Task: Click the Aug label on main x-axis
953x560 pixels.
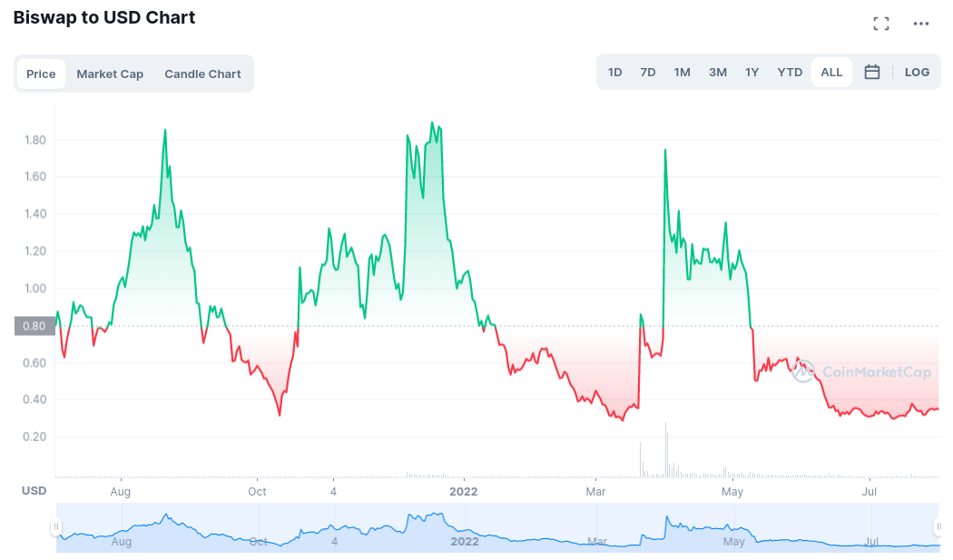Action: pos(121,491)
